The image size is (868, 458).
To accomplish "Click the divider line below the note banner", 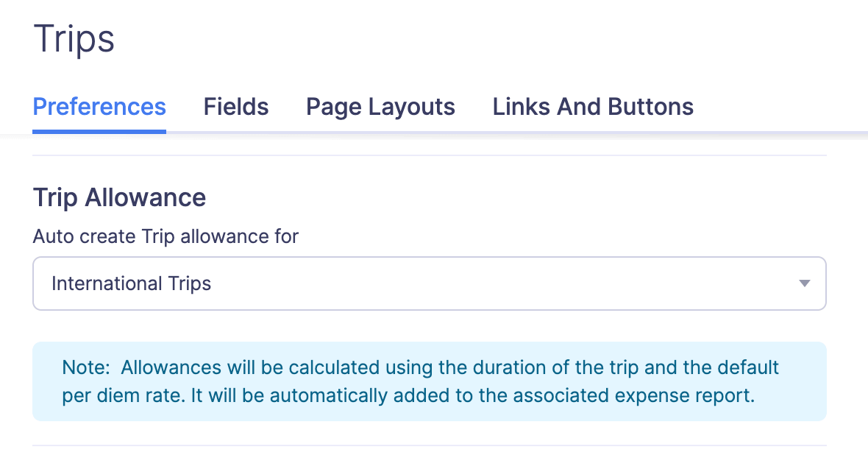I will pos(429,445).
